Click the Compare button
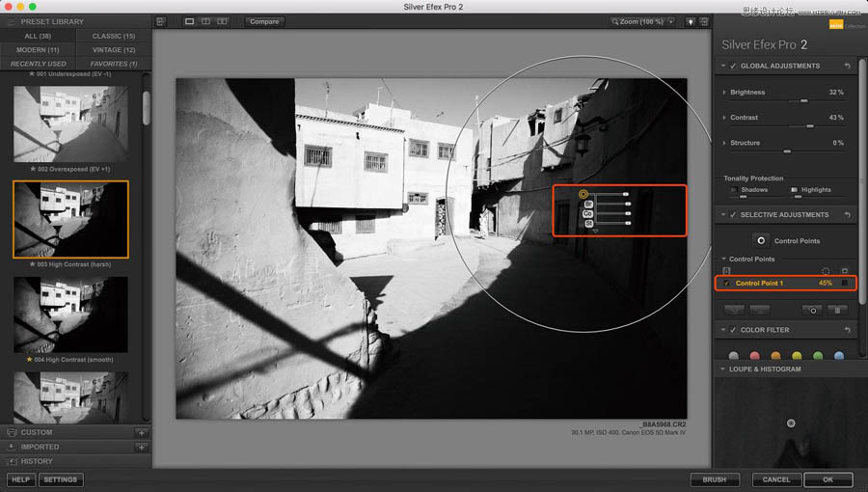868x492 pixels. (264, 21)
